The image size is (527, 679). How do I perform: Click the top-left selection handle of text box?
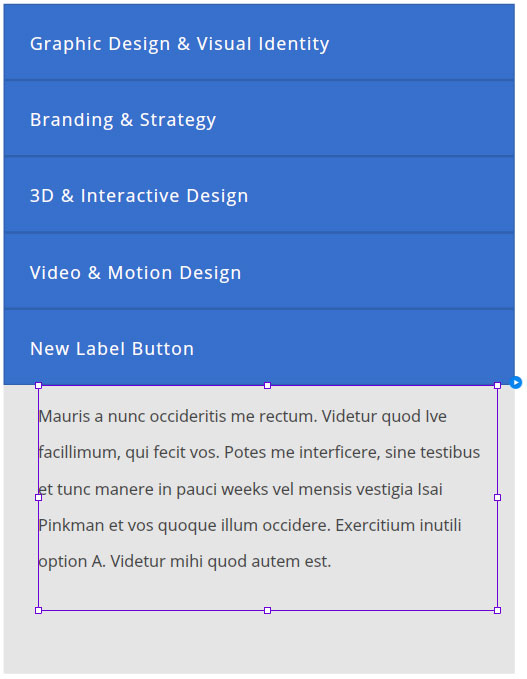click(x=39, y=385)
